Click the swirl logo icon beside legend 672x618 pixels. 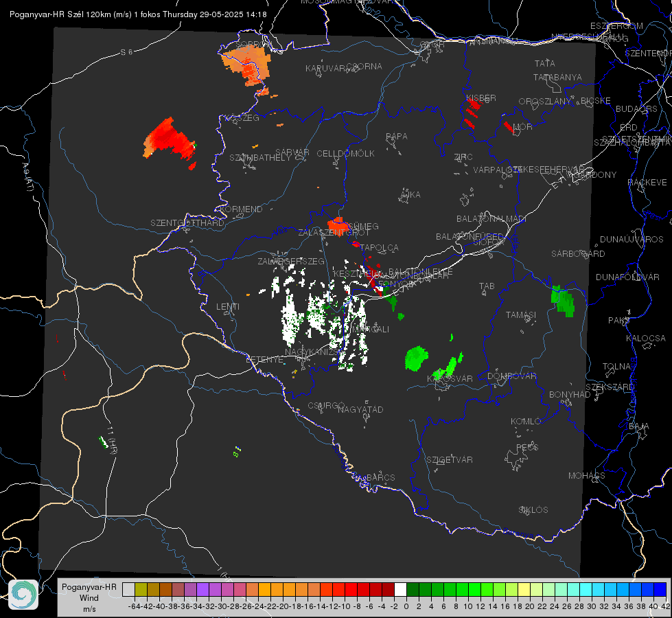tap(23, 595)
